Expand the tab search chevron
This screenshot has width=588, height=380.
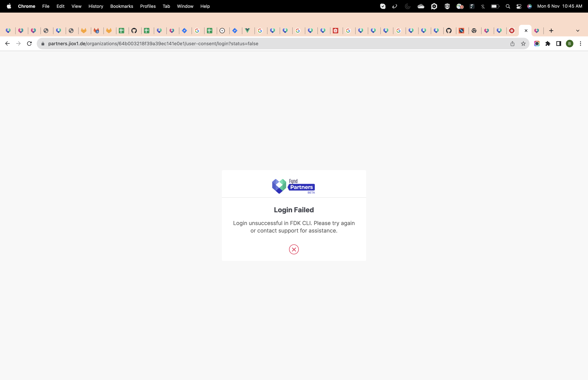click(578, 31)
